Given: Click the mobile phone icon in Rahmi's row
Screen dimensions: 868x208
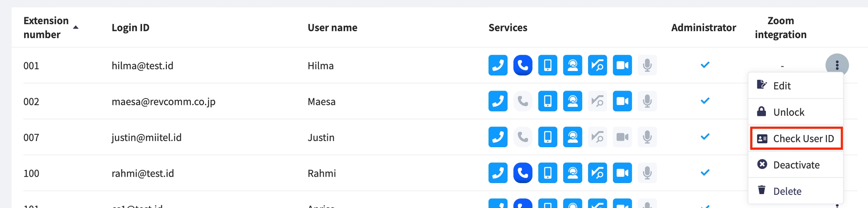Looking at the screenshot, I should (547, 173).
